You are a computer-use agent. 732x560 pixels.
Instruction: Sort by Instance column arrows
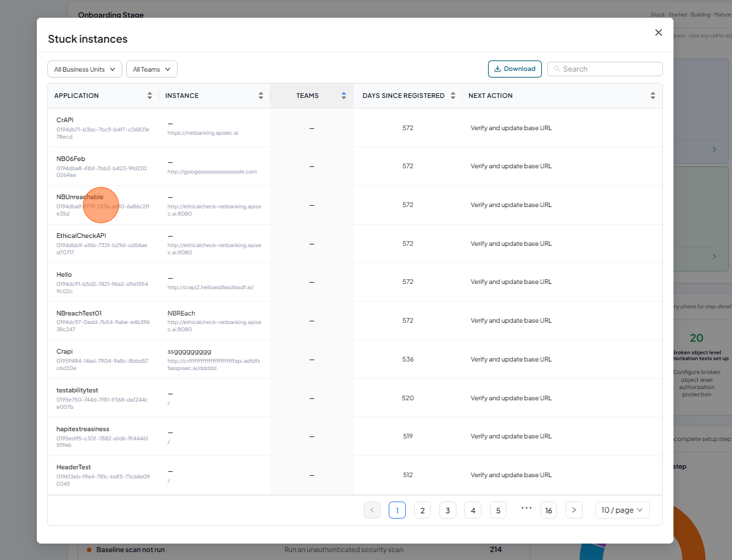click(x=260, y=96)
